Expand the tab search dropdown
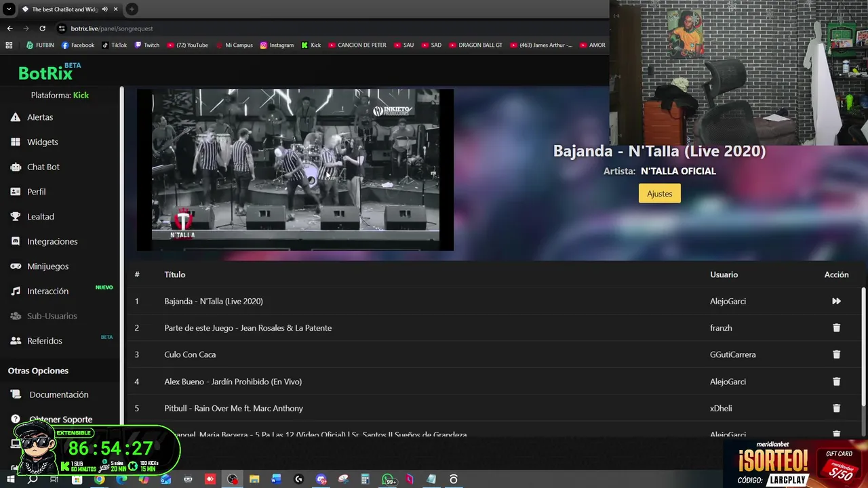Screen dimensions: 868x488 9,9
